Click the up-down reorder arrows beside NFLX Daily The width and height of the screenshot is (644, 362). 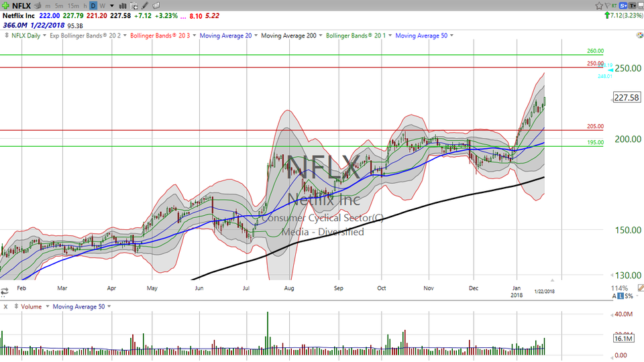[x=7, y=36]
